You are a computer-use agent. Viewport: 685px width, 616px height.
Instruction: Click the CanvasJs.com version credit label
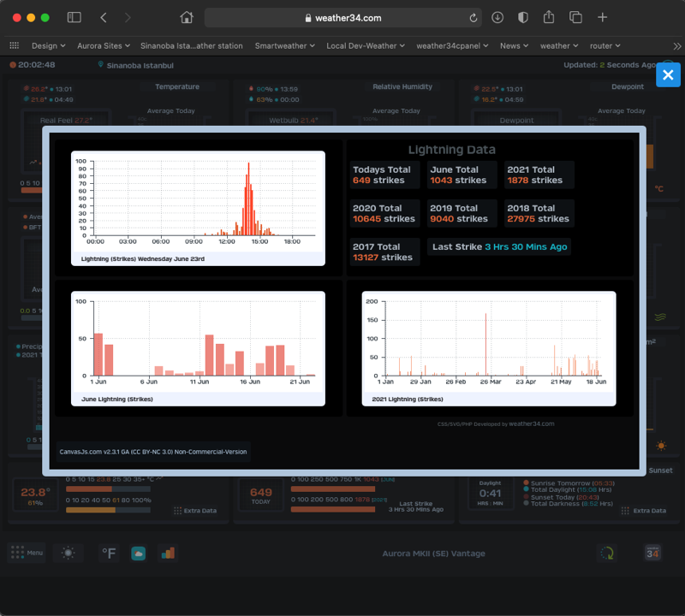(153, 452)
